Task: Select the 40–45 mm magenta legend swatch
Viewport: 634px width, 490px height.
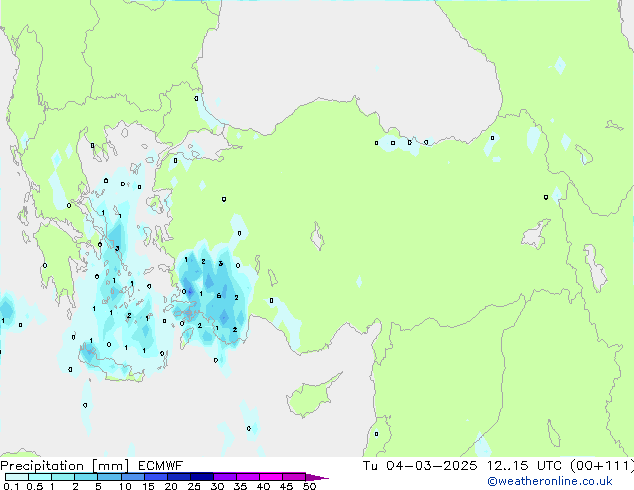Action: [x=271, y=477]
